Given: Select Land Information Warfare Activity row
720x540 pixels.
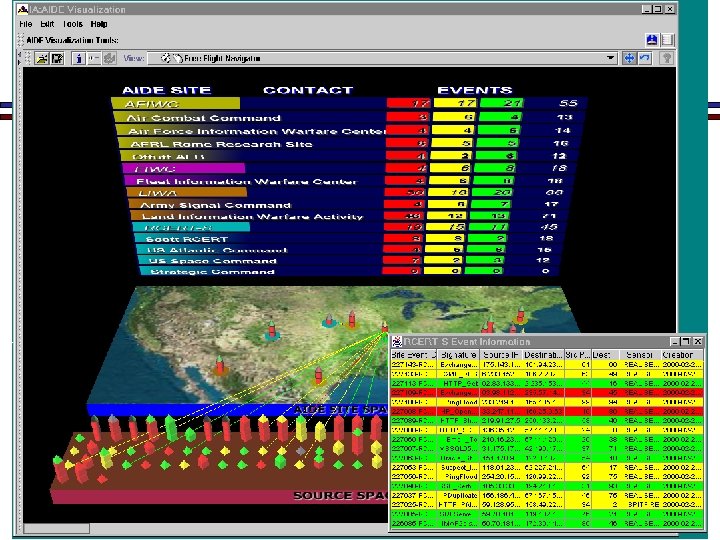Looking at the screenshot, I should [x=349, y=216].
